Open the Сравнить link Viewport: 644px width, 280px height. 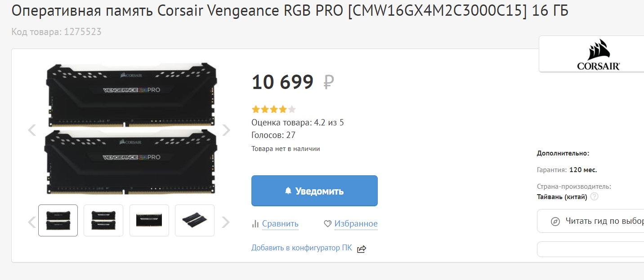coord(280,224)
